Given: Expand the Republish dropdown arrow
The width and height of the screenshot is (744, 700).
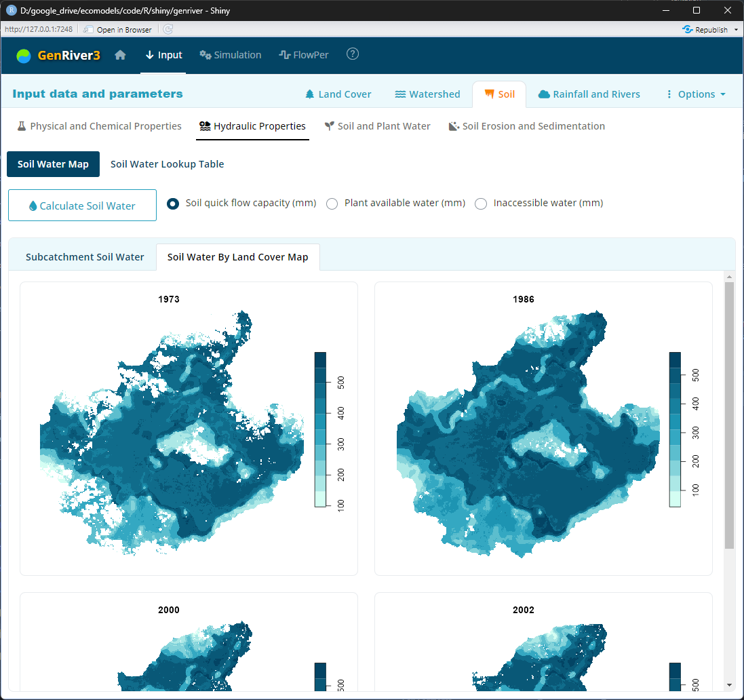Looking at the screenshot, I should 736,29.
